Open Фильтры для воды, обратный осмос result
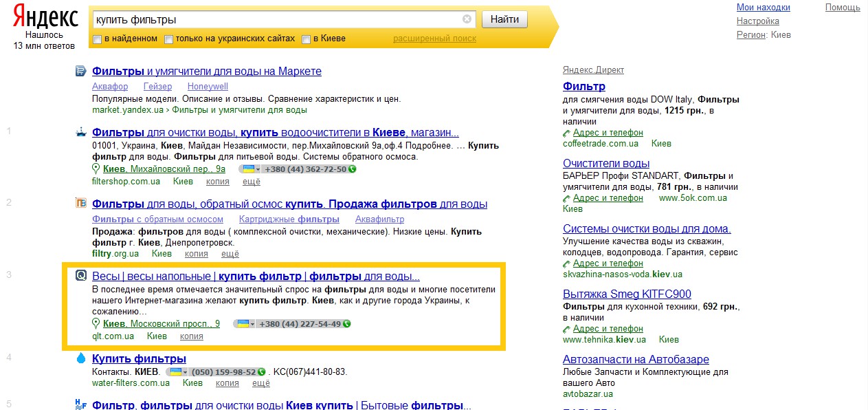This screenshot has width=868, height=410. point(289,204)
